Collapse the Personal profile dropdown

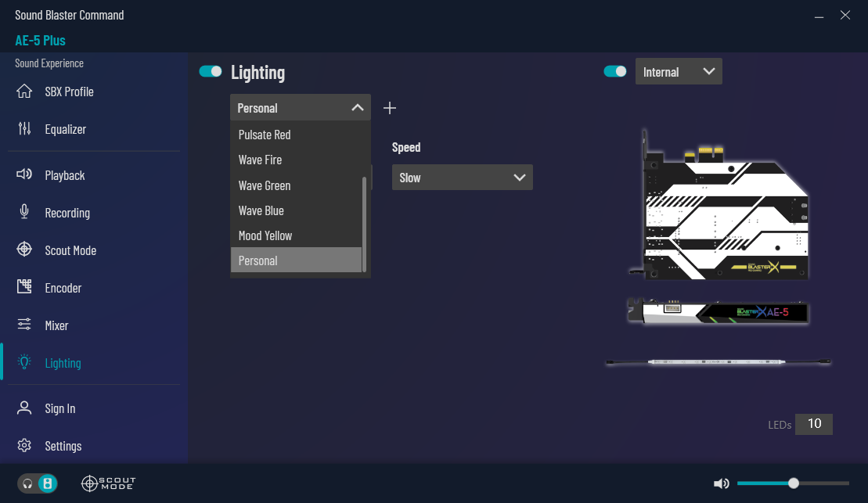(x=301, y=107)
